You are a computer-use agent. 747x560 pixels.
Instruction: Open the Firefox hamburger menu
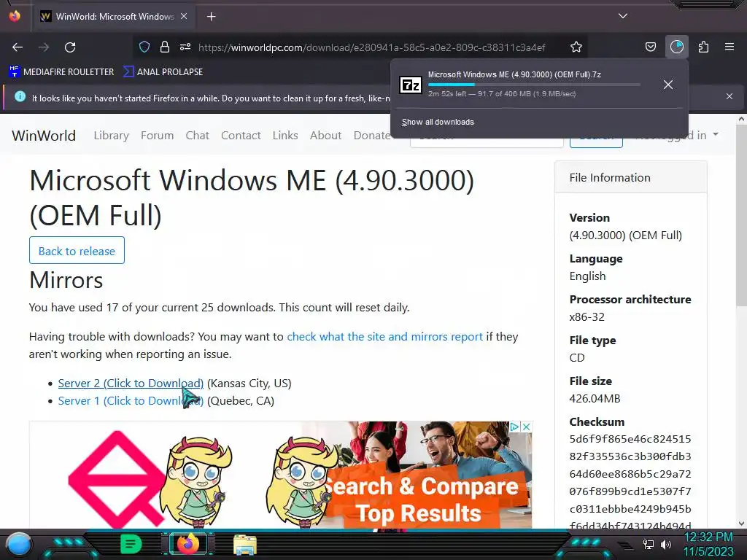coord(729,47)
